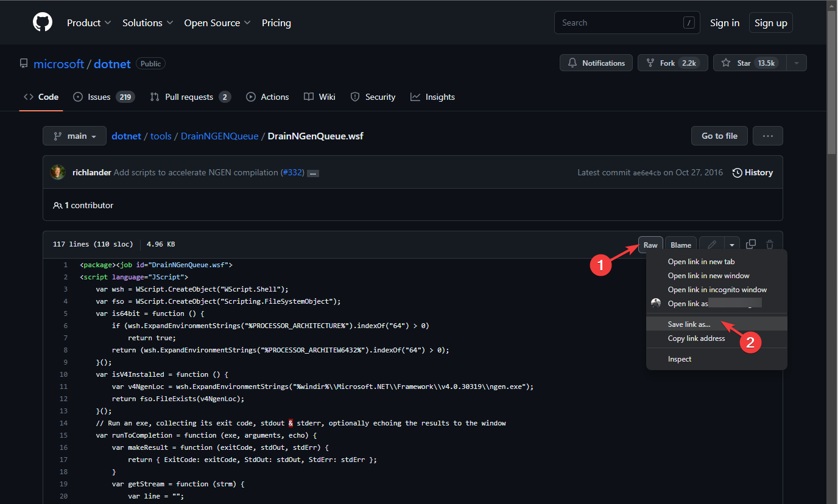Click the pencil edit file icon
The image size is (838, 504).
click(711, 245)
